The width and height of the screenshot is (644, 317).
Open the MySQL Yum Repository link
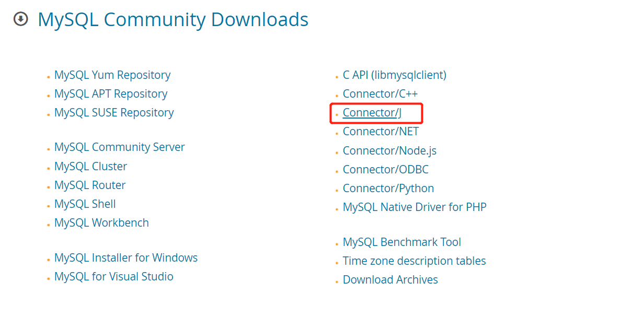[x=112, y=75]
